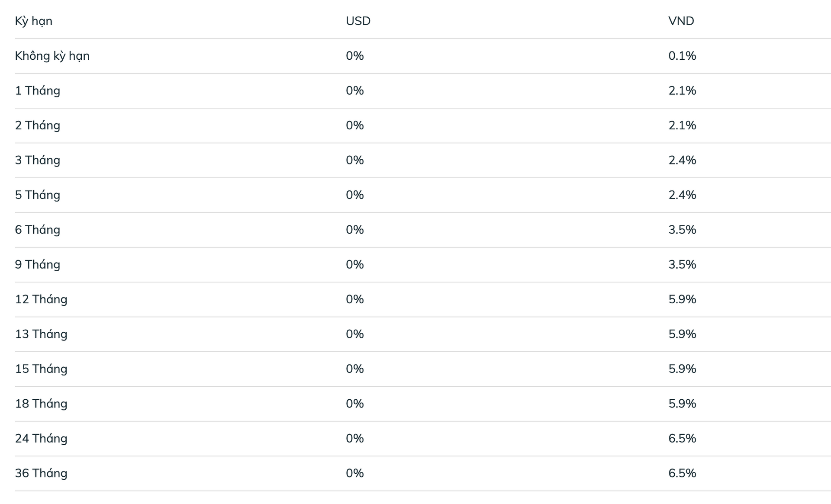Image resolution: width=831 pixels, height=504 pixels.
Task: Select the Không kỳ hạn row label
Action: [x=52, y=56]
